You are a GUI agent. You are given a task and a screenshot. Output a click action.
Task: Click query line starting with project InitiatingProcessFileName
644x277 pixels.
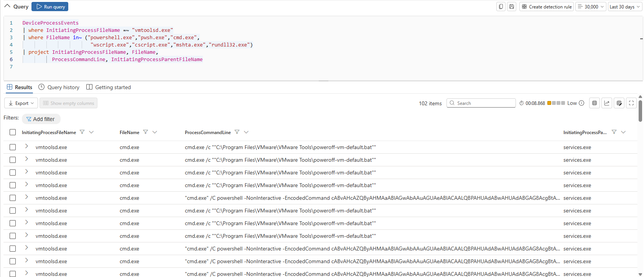click(90, 52)
